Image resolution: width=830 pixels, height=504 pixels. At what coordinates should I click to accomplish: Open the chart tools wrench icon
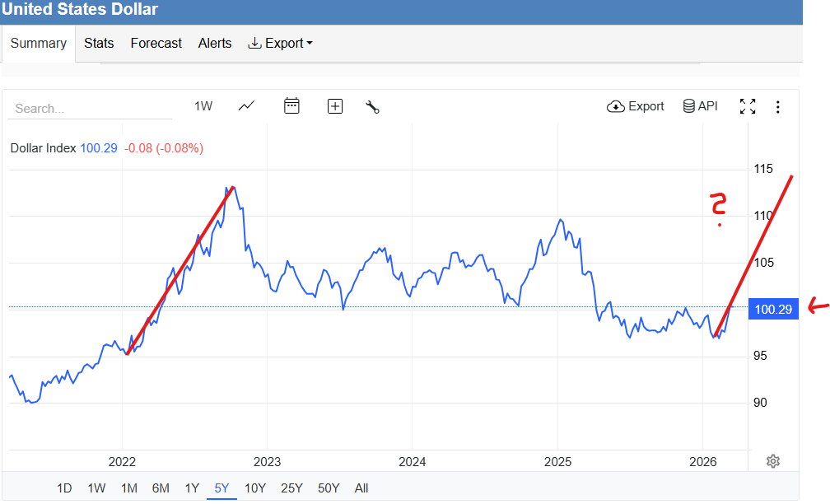(372, 106)
